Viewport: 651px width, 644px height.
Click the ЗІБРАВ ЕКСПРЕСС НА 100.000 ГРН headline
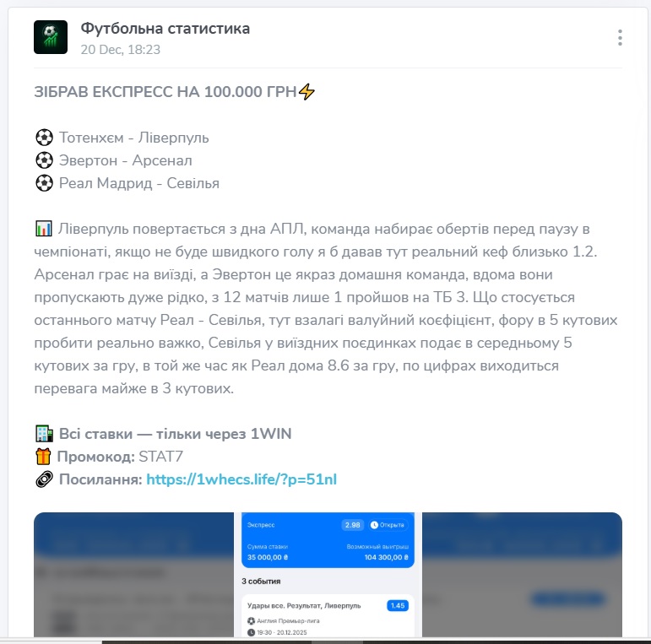pyautogui.click(x=165, y=92)
